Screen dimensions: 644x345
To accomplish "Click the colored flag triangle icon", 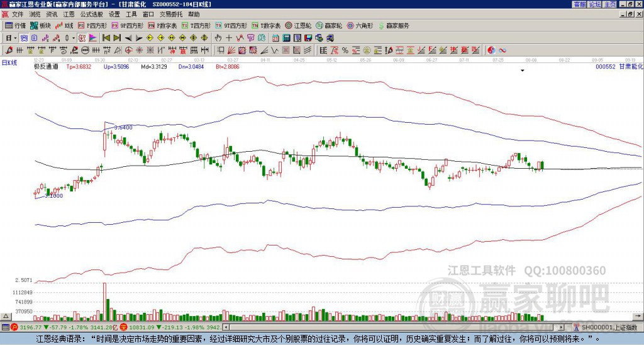I will tap(93, 38).
